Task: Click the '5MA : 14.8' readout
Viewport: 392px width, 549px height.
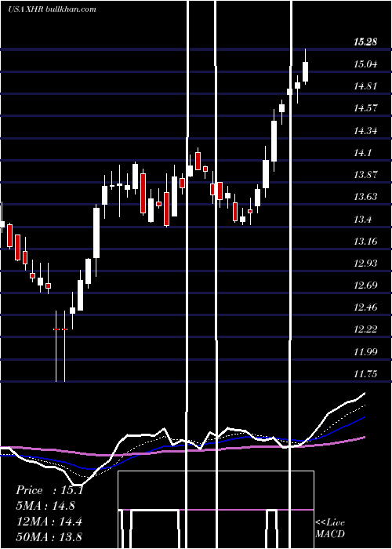Action: (45, 506)
